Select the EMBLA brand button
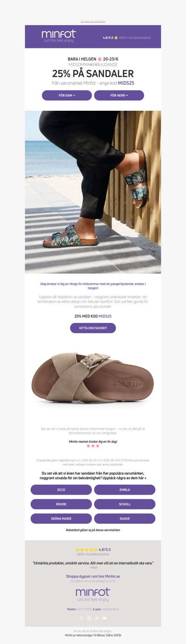Screen dimensions: 186x644 pyautogui.click(x=125, y=490)
